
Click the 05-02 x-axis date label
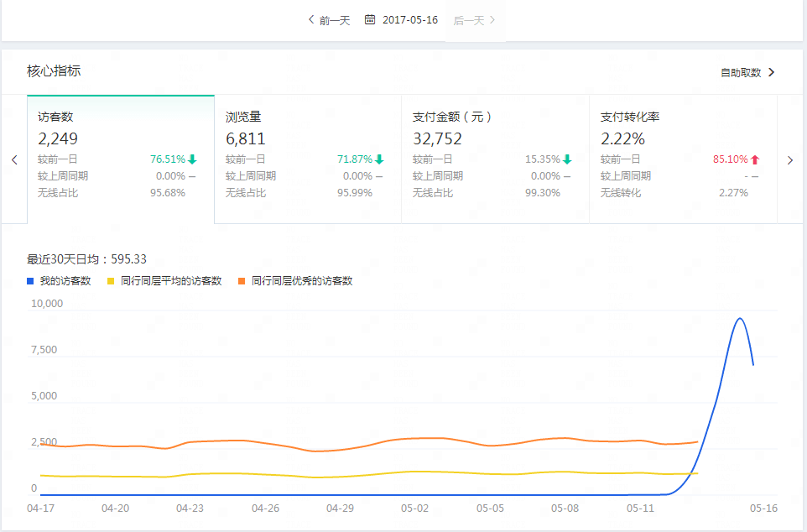414,508
